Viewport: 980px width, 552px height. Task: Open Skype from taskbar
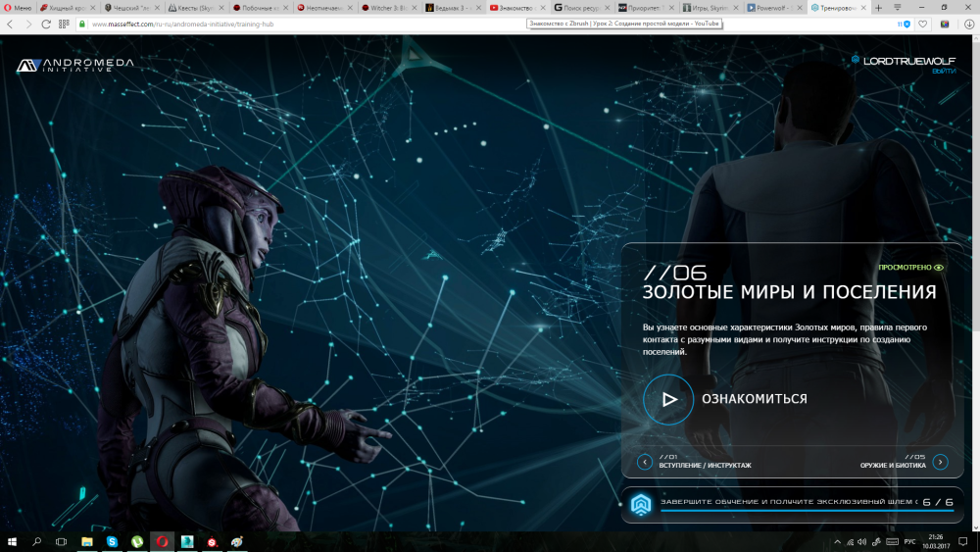pyautogui.click(x=112, y=542)
